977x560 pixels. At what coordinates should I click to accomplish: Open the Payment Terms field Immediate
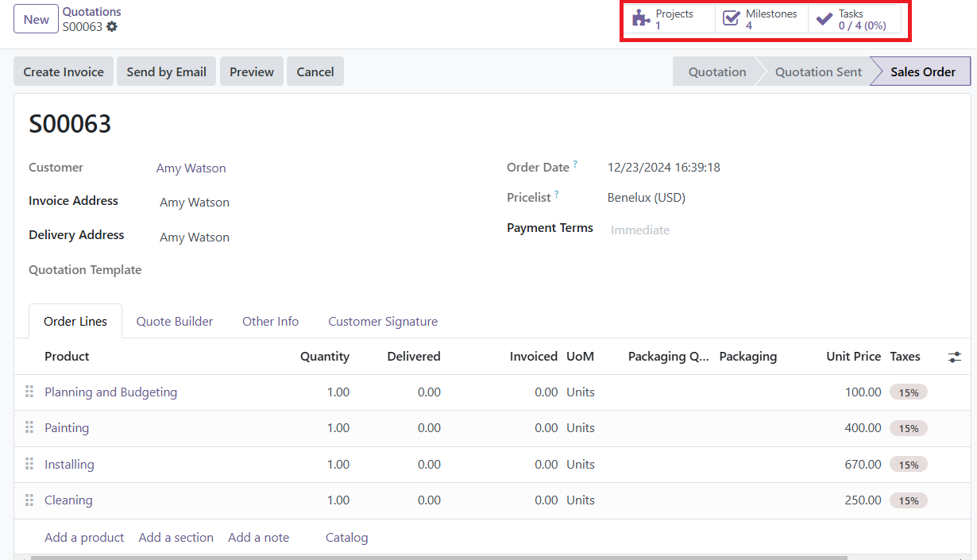point(640,230)
